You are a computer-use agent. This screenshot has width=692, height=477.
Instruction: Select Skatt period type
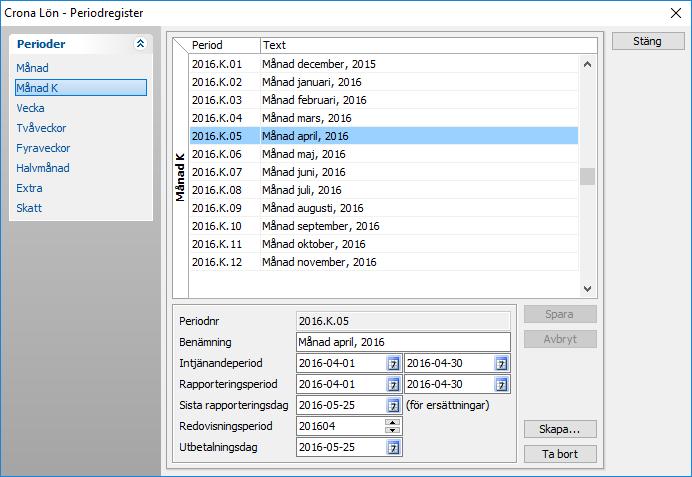point(29,208)
